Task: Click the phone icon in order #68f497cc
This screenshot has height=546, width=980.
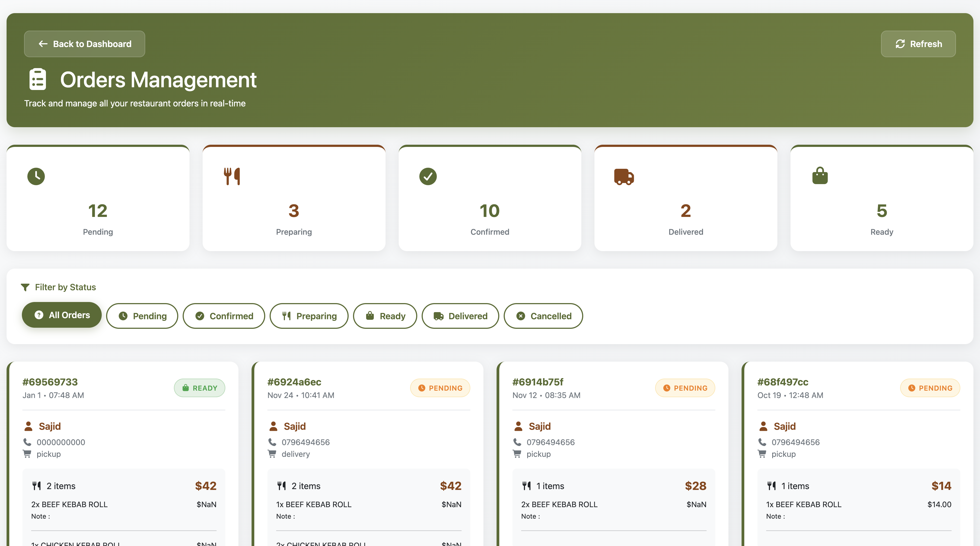Action: 762,442
